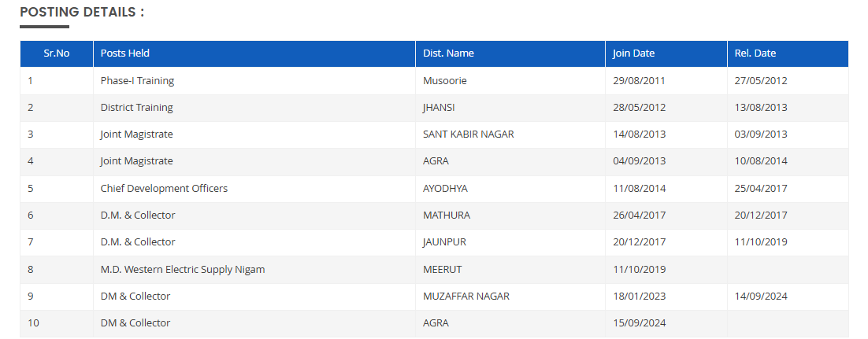Select the District Training row entry
The image size is (868, 339).
point(136,108)
